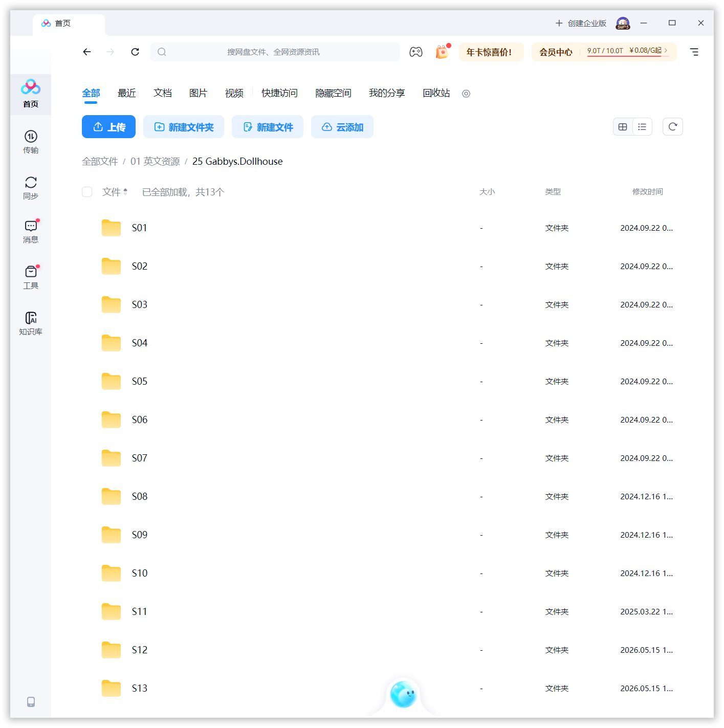This screenshot has width=724, height=728.
Task: Switch to the 视频 tab
Action: [234, 93]
